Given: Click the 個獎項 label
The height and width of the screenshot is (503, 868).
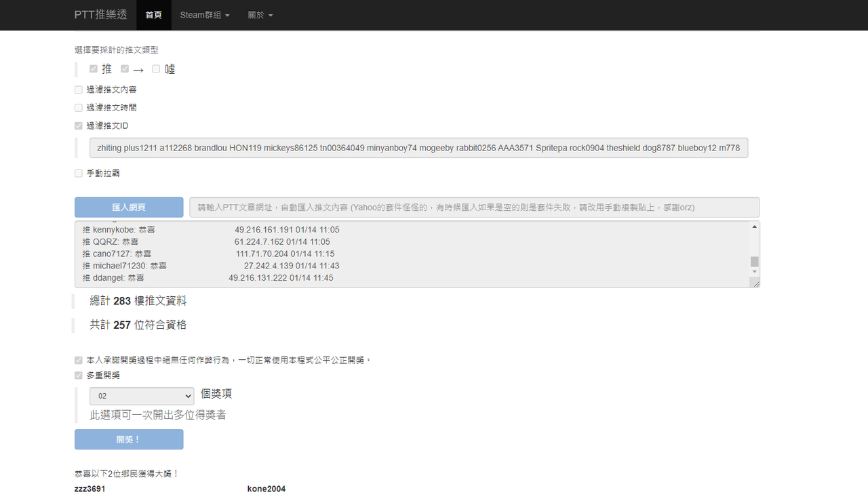Looking at the screenshot, I should click(x=216, y=394).
